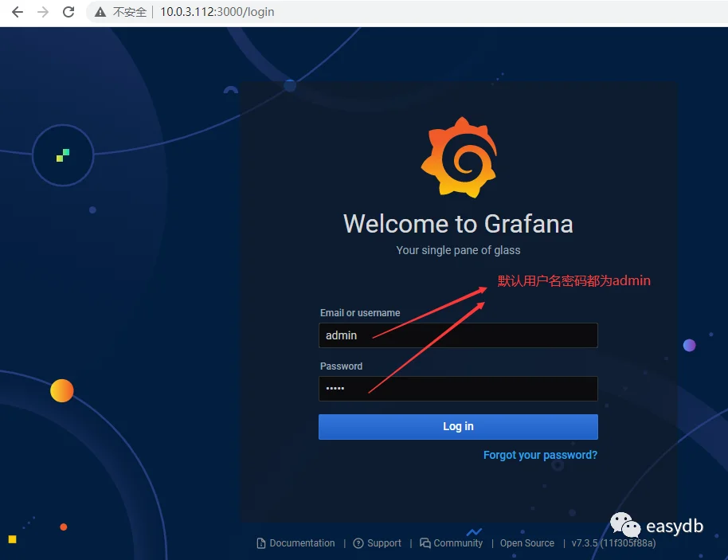
Task: Click the not-secure warning triangle icon
Action: point(100,12)
